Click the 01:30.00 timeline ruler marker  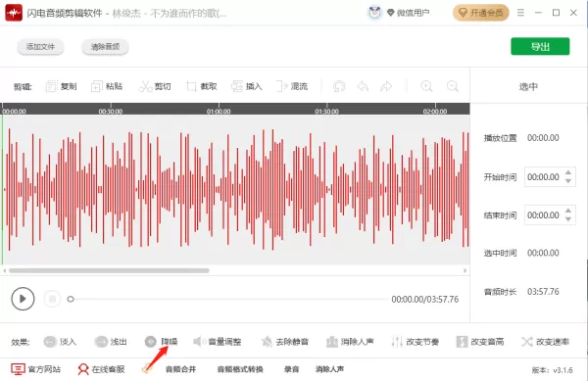click(x=326, y=112)
